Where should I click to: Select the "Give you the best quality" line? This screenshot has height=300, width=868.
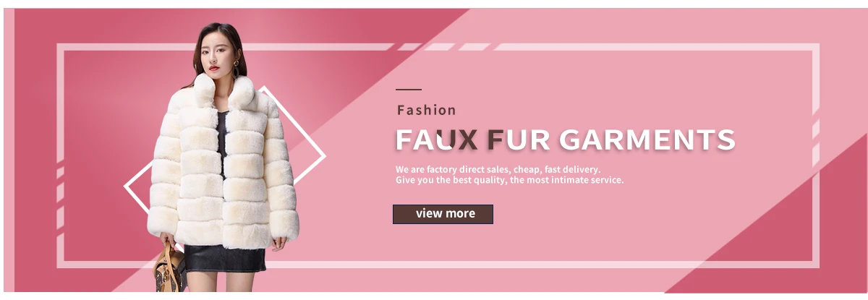[509, 180]
